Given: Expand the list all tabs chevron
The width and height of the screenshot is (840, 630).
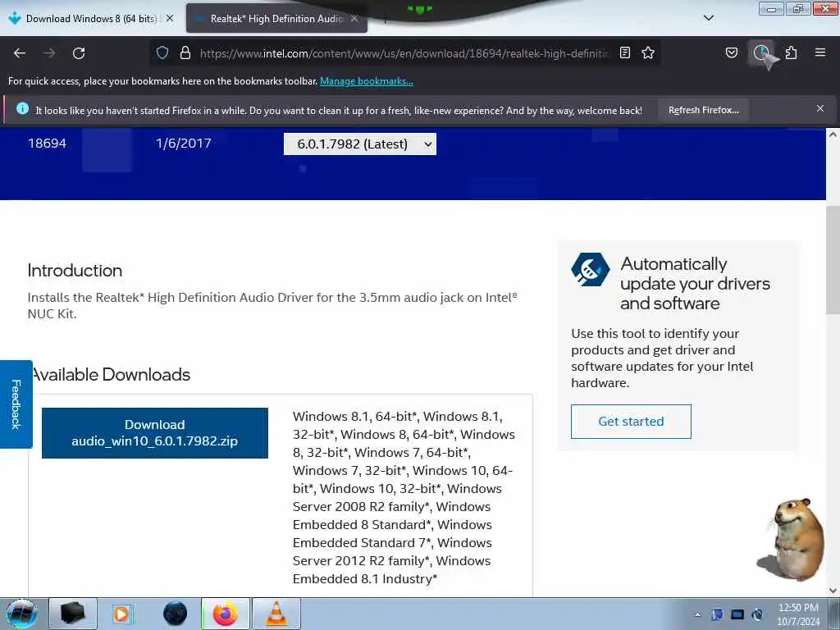Looking at the screenshot, I should point(709,18).
